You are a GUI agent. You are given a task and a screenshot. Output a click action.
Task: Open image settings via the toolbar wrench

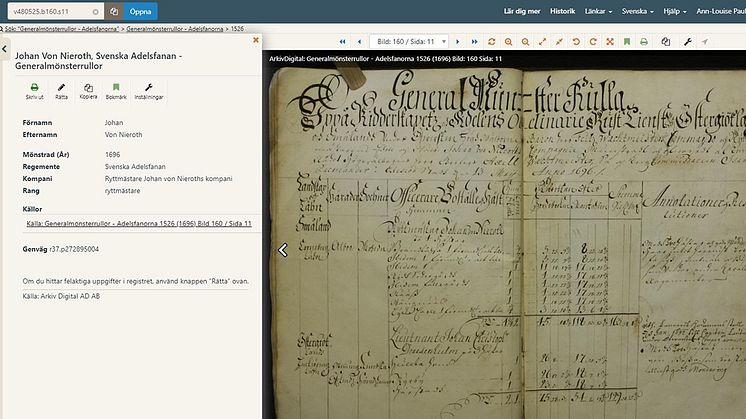coord(687,42)
